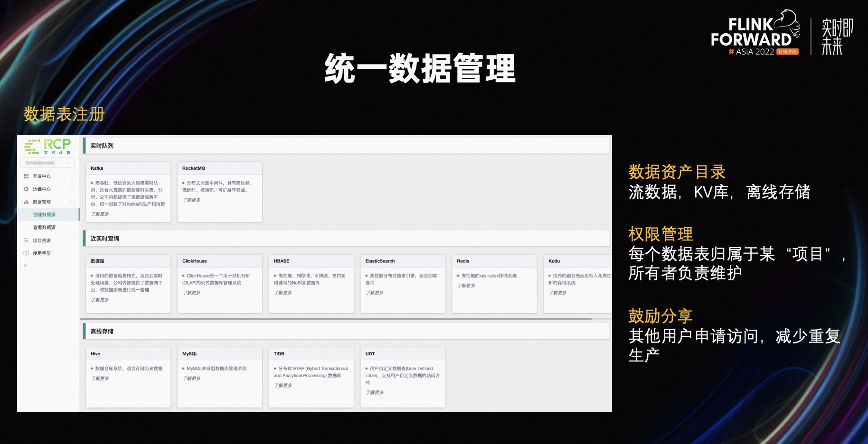Image resolution: width=868 pixels, height=444 pixels.
Task: Select the MySQL card title
Action: [190, 354]
